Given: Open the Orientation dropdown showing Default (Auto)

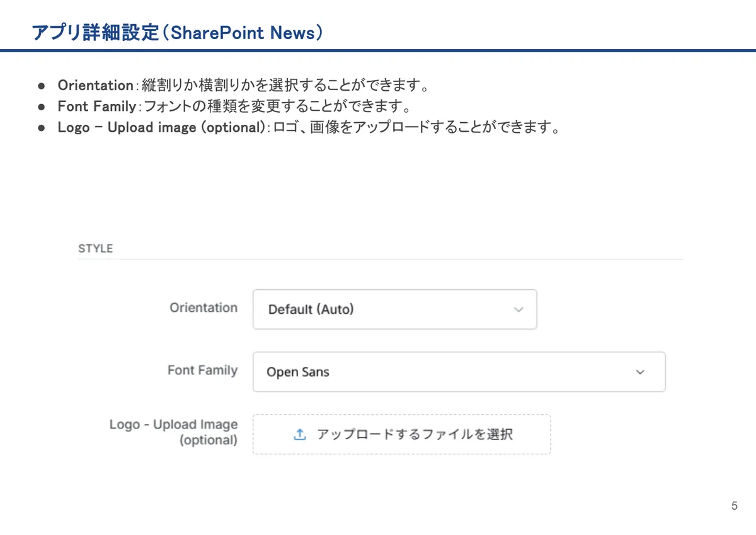Looking at the screenshot, I should pos(395,309).
